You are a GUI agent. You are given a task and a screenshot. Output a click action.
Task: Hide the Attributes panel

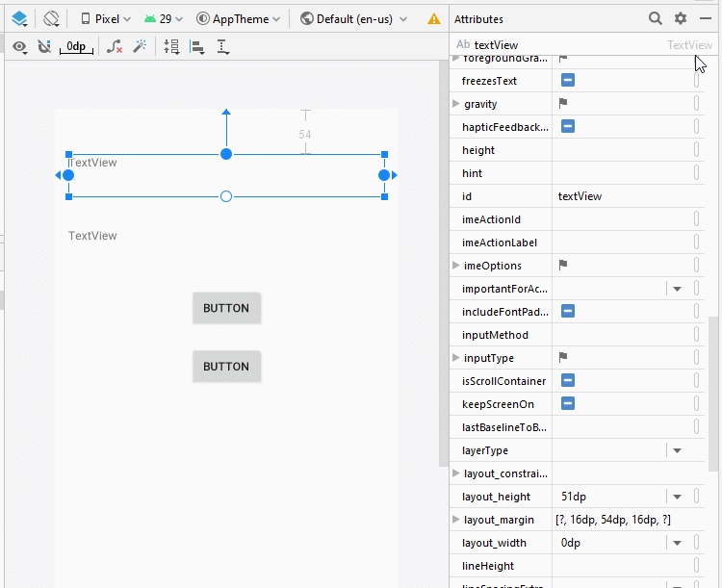(706, 18)
